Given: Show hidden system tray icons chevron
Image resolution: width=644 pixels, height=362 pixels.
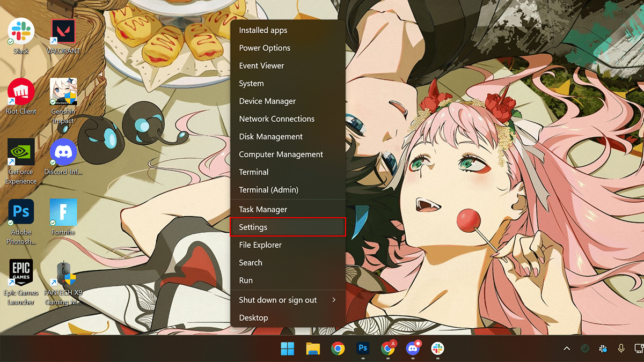Looking at the screenshot, I should (x=567, y=349).
